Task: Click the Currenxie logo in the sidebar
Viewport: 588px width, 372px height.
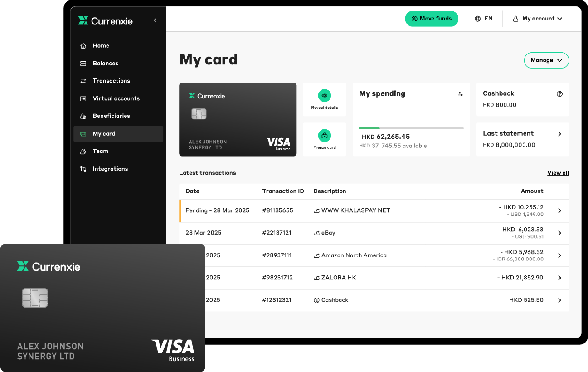Action: click(105, 21)
